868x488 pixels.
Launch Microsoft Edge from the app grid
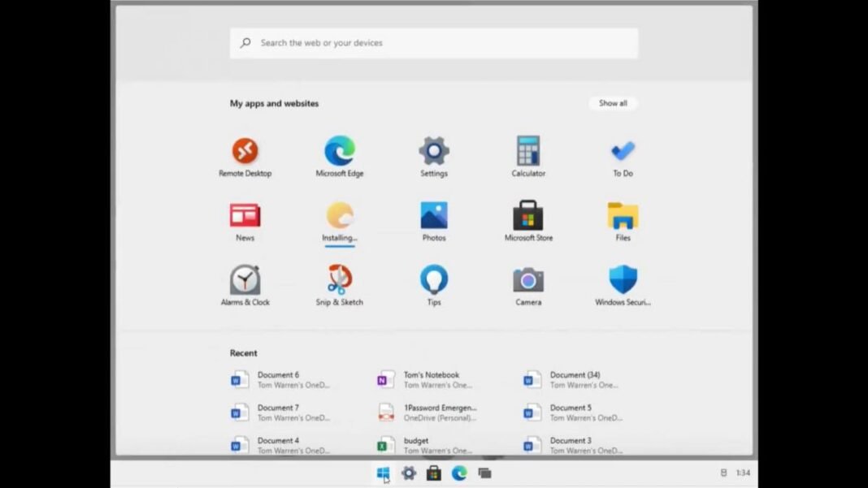click(339, 150)
